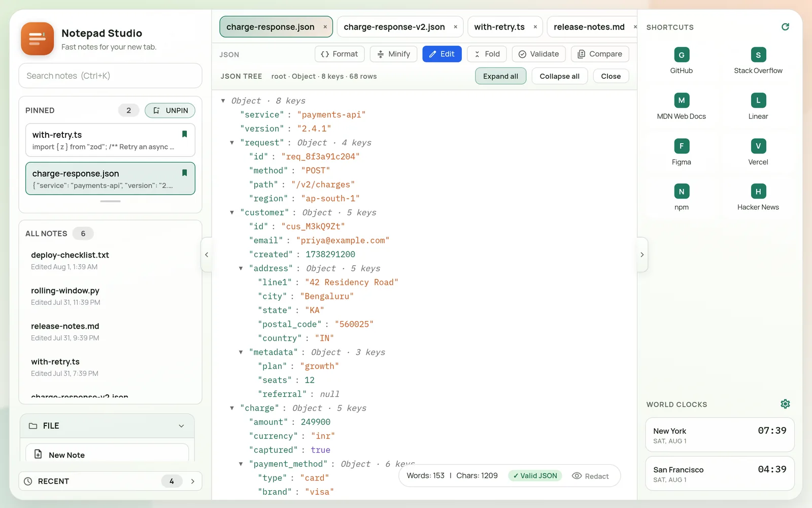
Task: Open pinned note charge-response.json
Action: 110,179
